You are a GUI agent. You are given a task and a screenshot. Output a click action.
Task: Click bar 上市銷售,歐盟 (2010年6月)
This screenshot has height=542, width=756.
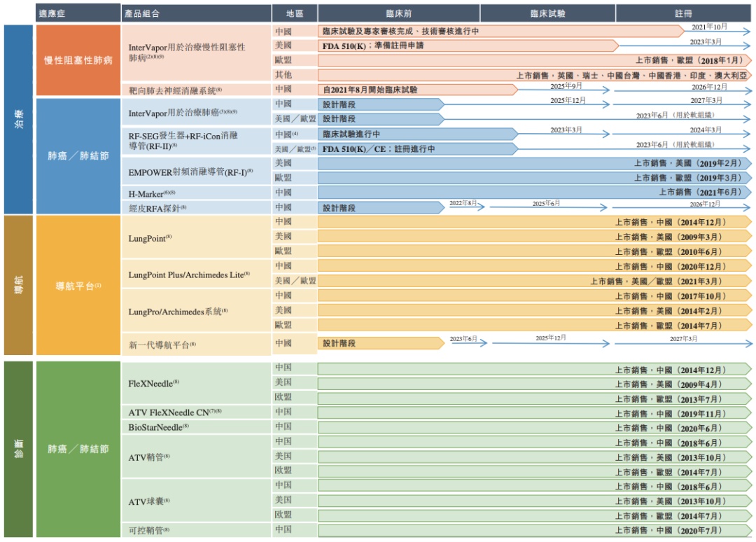click(535, 251)
